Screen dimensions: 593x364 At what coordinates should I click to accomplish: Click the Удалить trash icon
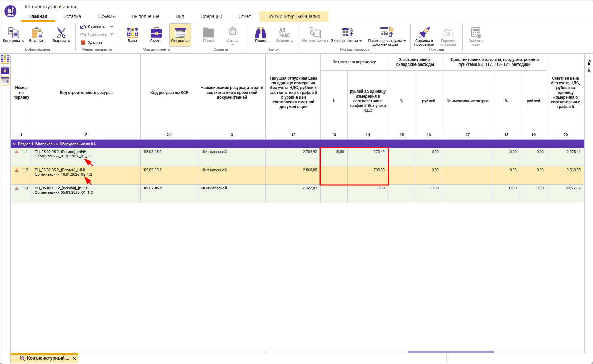click(x=83, y=42)
